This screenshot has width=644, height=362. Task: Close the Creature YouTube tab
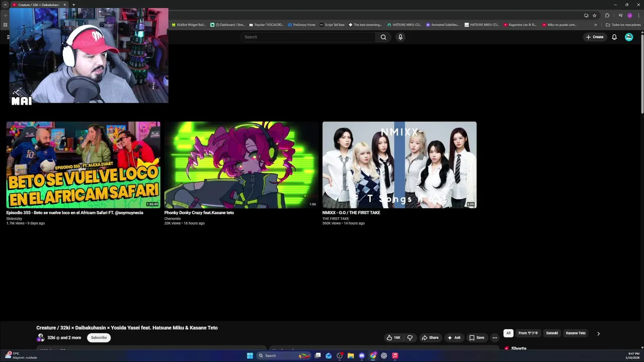tap(64, 5)
